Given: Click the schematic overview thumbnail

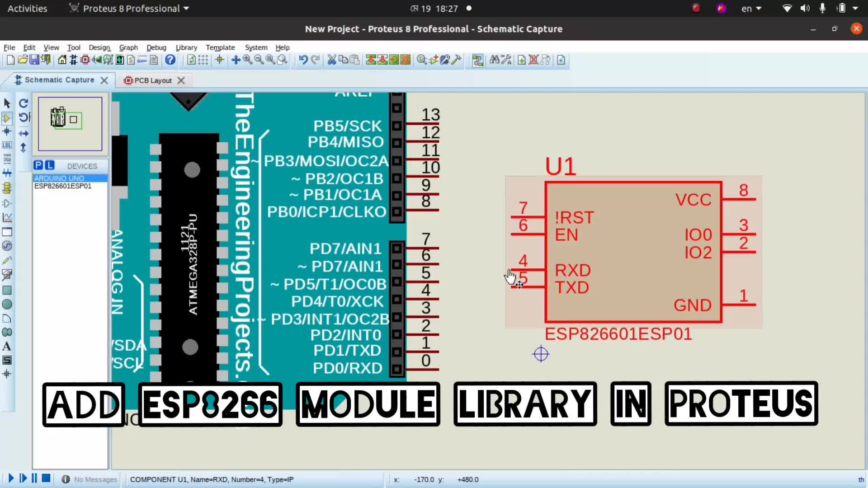Looking at the screenshot, I should point(70,124).
